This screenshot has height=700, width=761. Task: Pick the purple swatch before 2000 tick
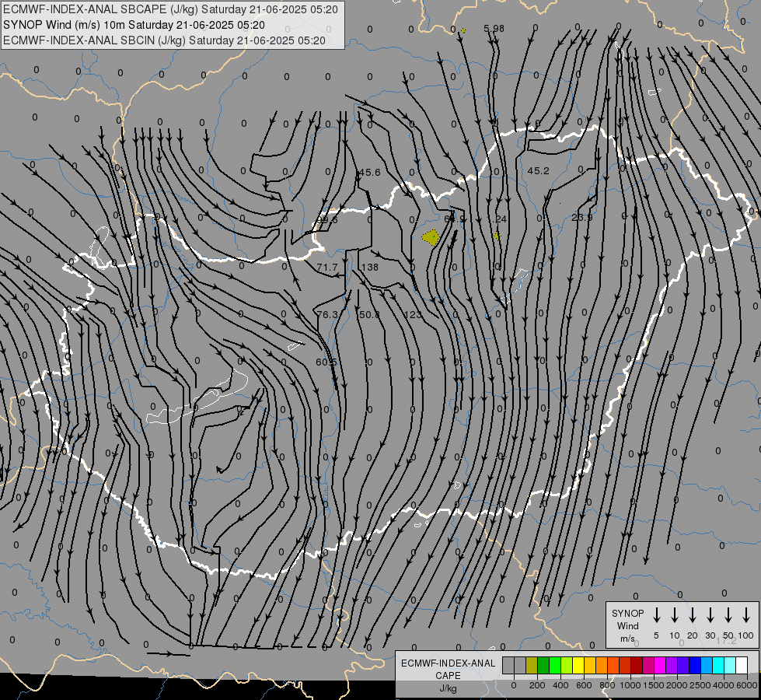click(x=671, y=666)
